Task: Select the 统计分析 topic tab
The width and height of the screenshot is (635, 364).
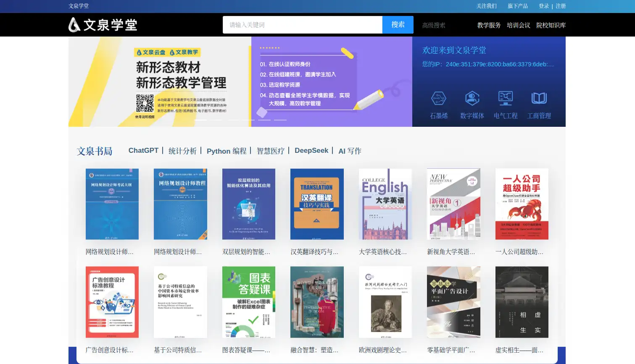Action: coord(182,151)
